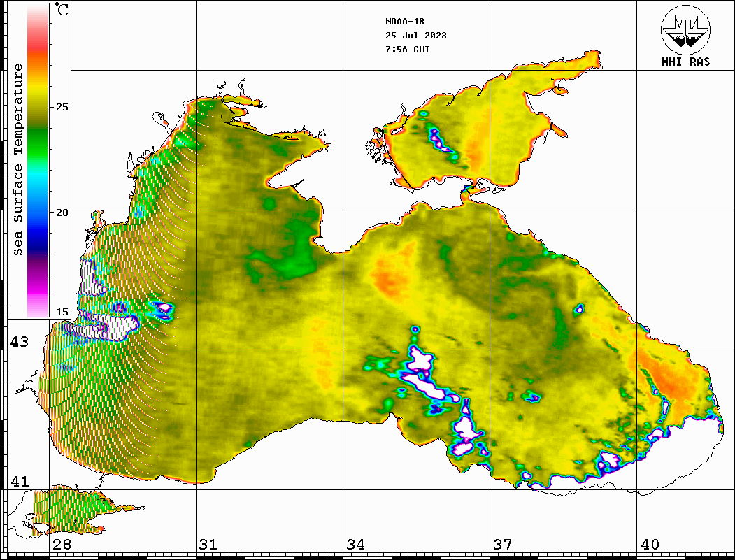Click the MHI RAS circular logo

[x=686, y=30]
